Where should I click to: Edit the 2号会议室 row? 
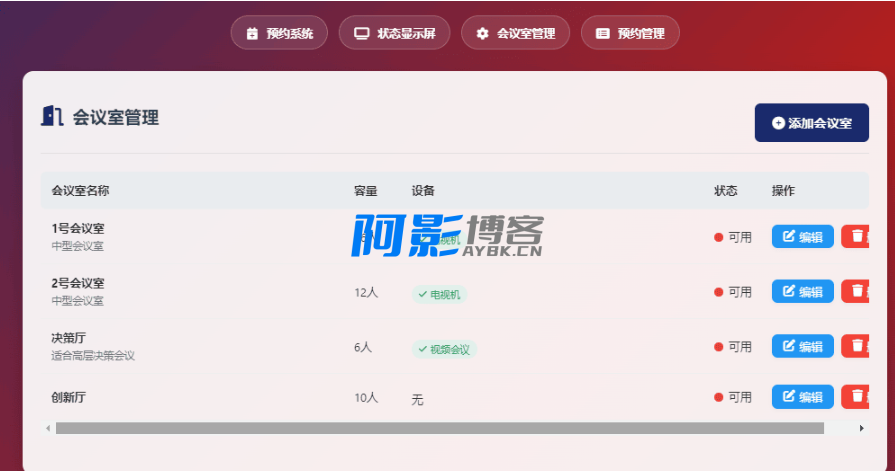[x=802, y=292]
